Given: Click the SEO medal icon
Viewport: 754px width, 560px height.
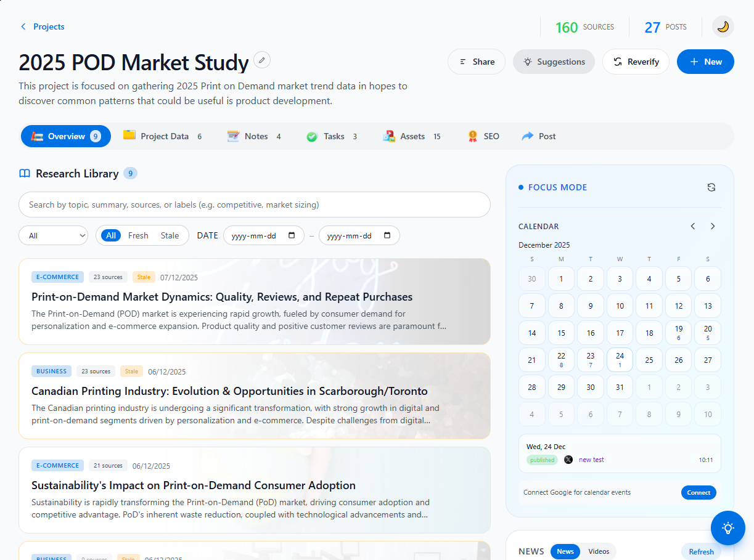Looking at the screenshot, I should coord(473,136).
